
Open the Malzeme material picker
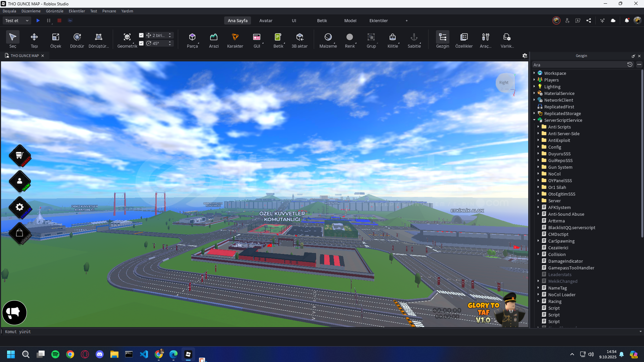[328, 40]
